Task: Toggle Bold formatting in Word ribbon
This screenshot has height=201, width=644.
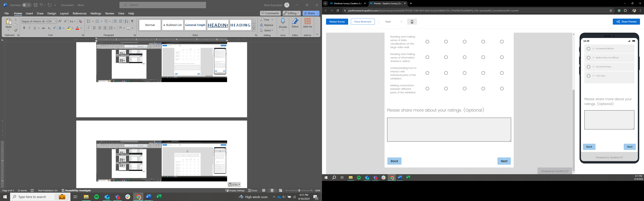Action: [x=24, y=28]
